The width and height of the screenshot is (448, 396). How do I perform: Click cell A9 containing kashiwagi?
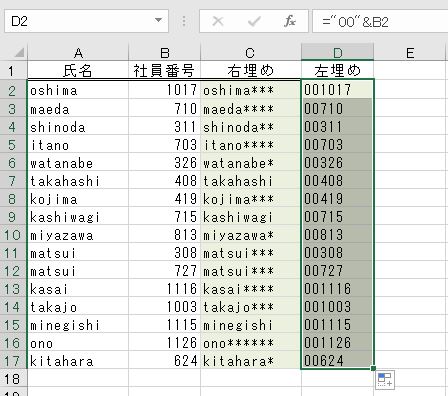click(78, 216)
